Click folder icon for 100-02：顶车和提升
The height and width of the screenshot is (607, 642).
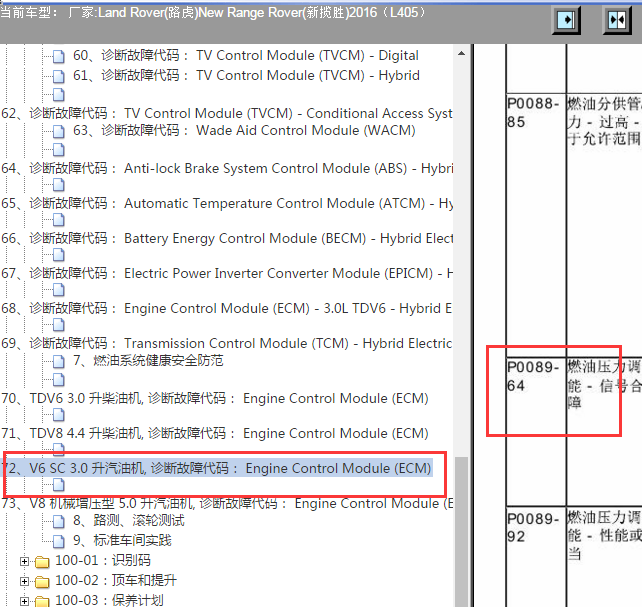click(42, 581)
